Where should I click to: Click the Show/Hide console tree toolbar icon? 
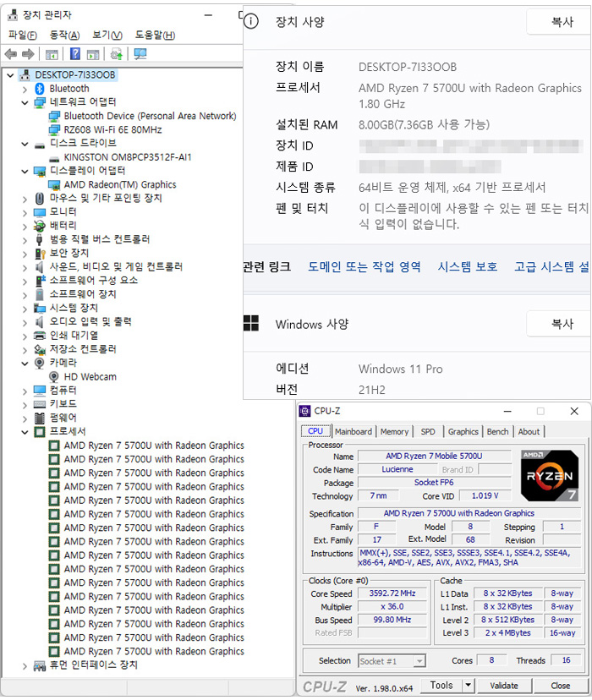pos(52,55)
